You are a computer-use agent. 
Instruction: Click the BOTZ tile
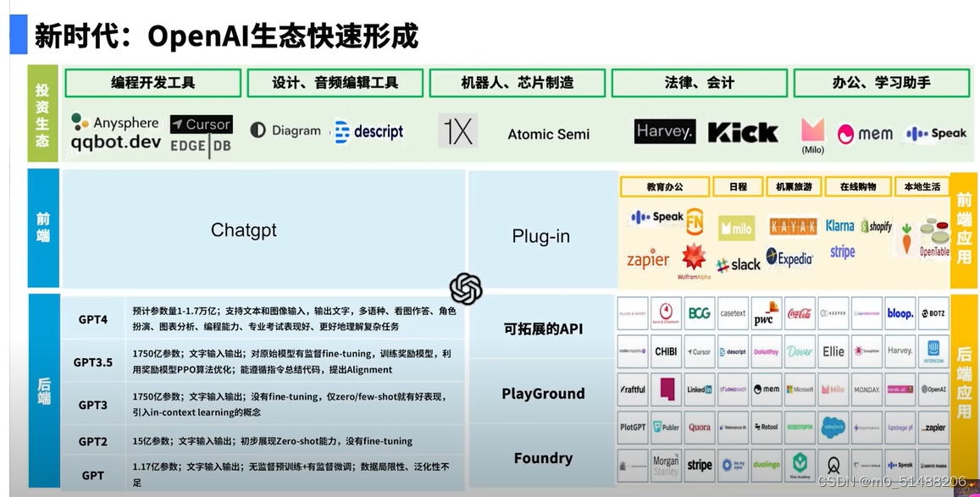click(933, 313)
